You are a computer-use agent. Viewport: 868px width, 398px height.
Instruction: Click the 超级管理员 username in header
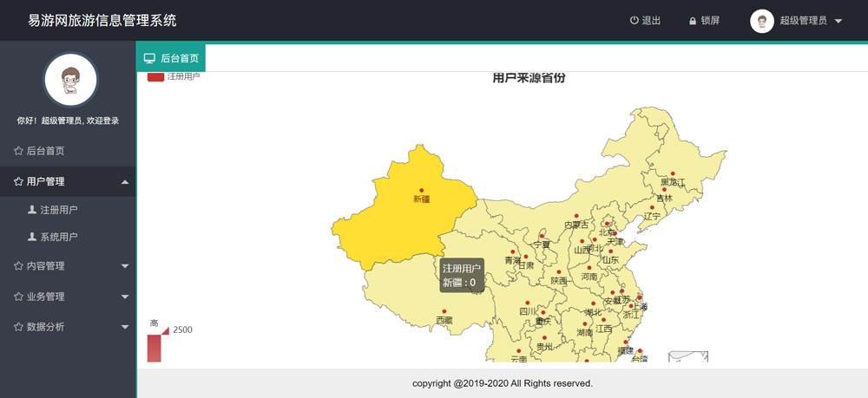tap(803, 21)
